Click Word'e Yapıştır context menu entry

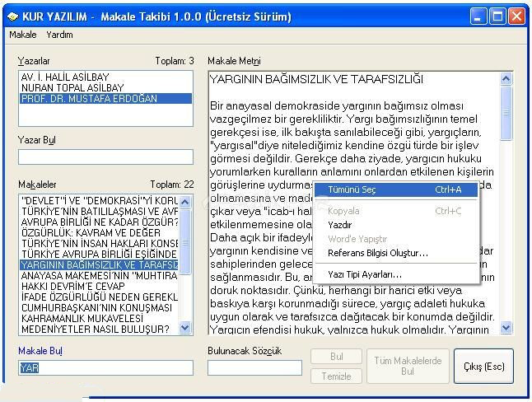pyautogui.click(x=395, y=239)
